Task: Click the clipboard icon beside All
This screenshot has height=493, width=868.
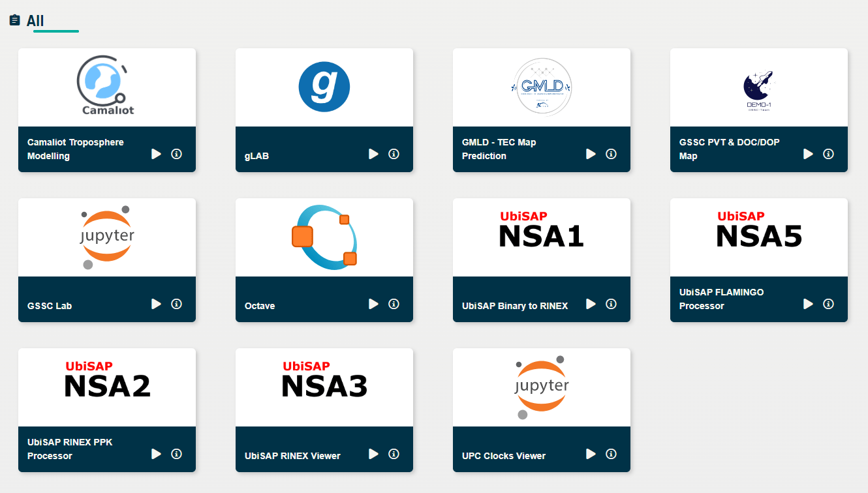Action: pyautogui.click(x=13, y=20)
